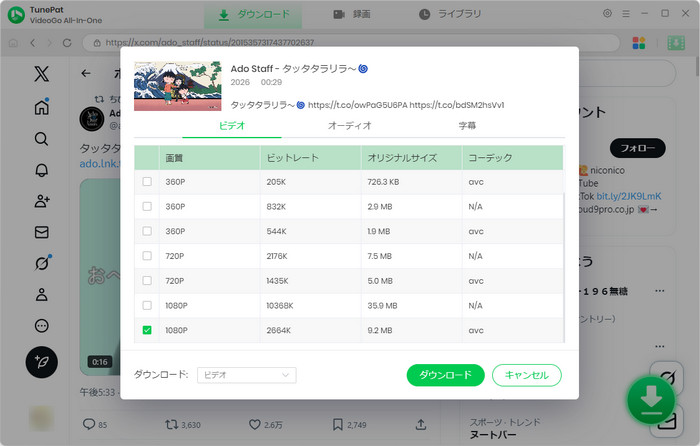Open the colorful apps grid icon
Image resolution: width=700 pixels, height=446 pixels.
point(639,43)
